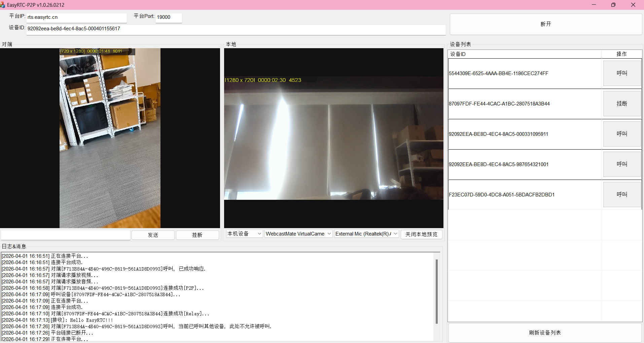This screenshot has height=343, width=644.
Task: Click the 设备ID column header
Action: (x=524, y=54)
